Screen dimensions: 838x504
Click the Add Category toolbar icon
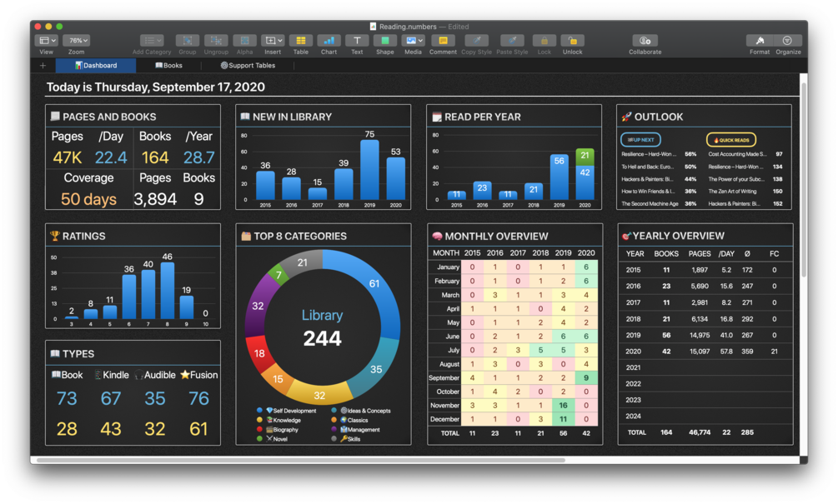pyautogui.click(x=151, y=41)
